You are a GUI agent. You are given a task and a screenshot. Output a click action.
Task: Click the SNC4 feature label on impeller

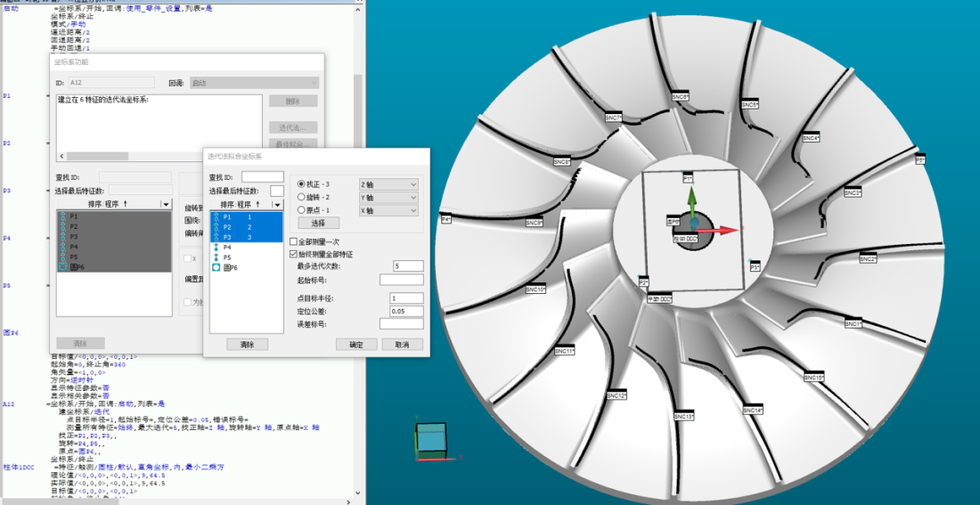pos(810,139)
